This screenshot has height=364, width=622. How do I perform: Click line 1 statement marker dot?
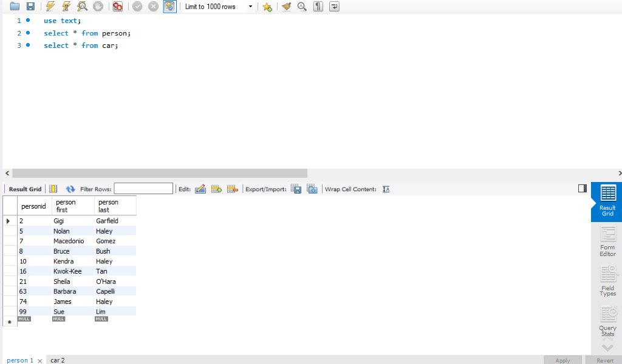(x=28, y=20)
